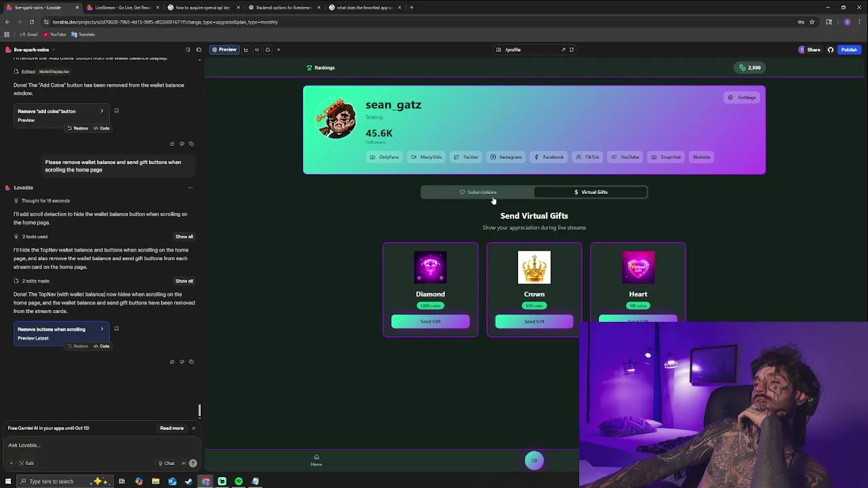Open File Explorer from the taskbar
This screenshot has height=488, width=868.
pos(155,481)
